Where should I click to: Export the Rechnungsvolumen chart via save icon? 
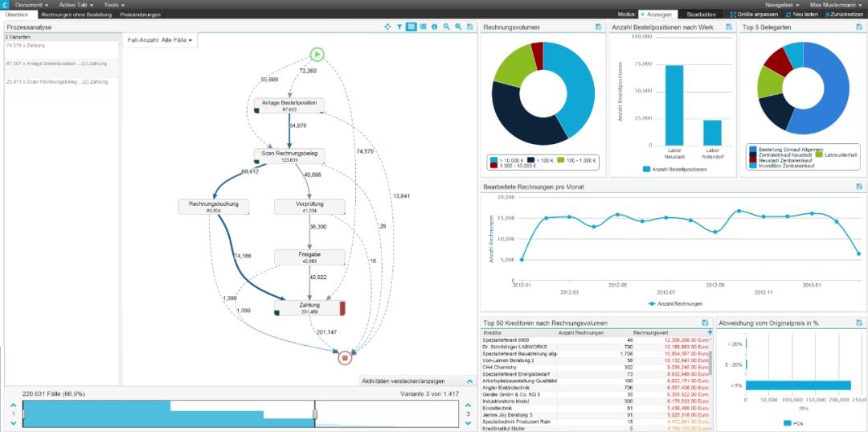tap(599, 27)
